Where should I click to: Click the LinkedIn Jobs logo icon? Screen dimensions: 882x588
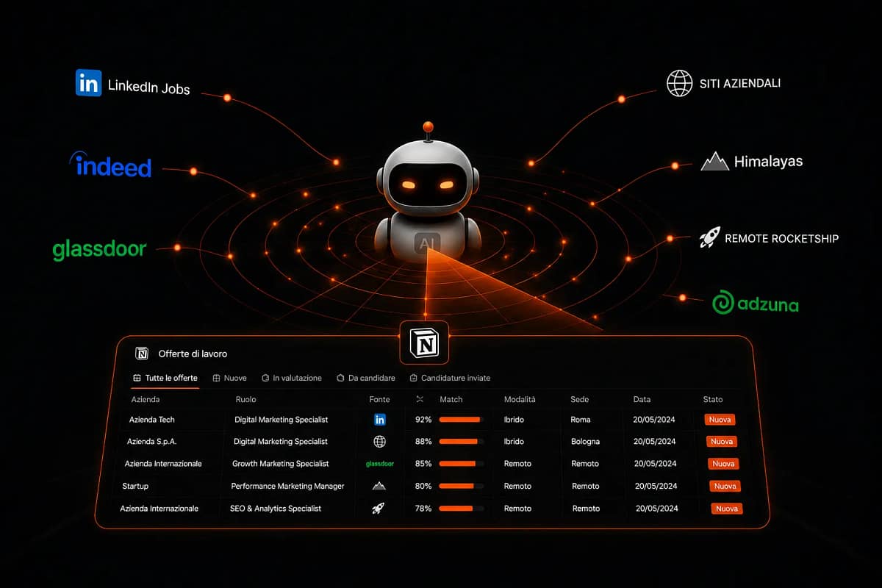pos(88,83)
